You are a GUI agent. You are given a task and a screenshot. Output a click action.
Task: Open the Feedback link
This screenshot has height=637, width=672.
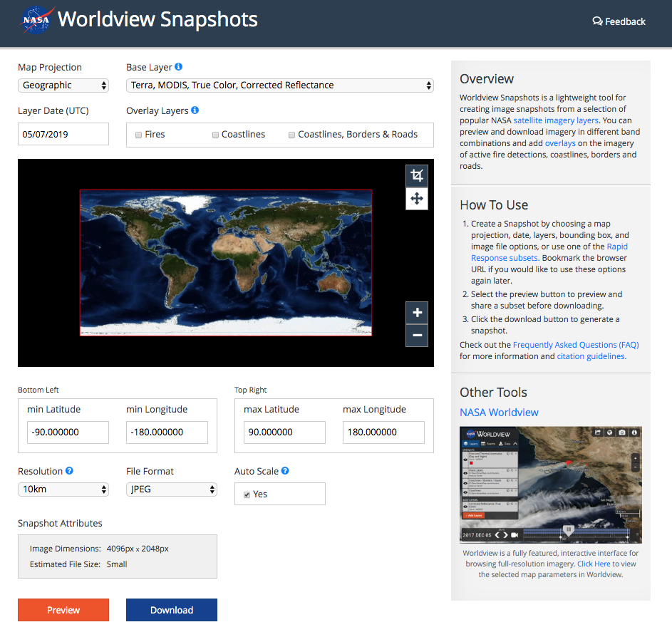click(619, 21)
